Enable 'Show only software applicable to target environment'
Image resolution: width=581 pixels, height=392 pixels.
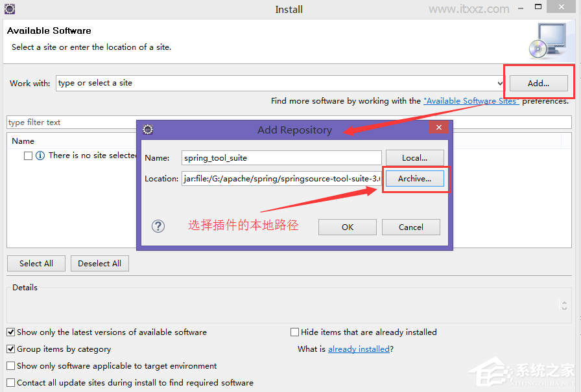(11, 365)
